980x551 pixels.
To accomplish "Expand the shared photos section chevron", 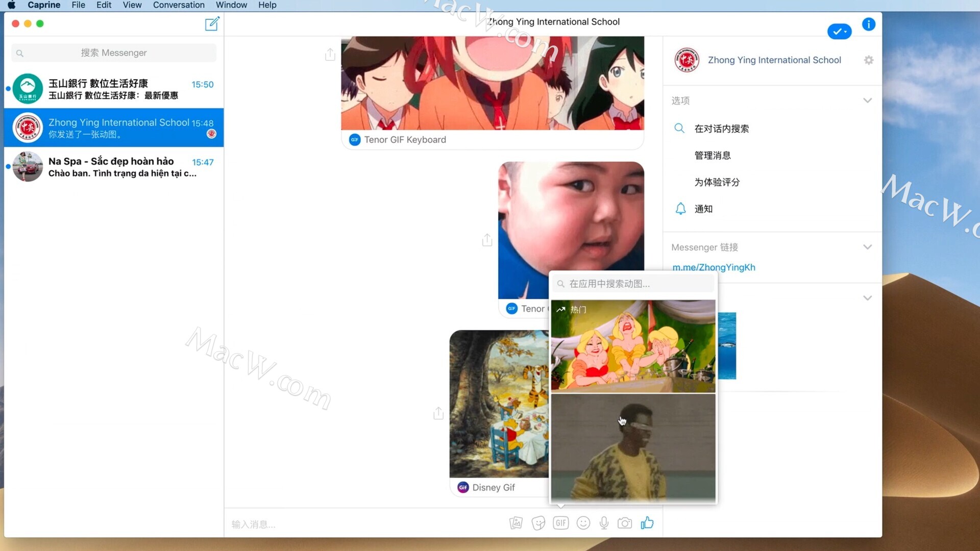I will click(x=867, y=298).
